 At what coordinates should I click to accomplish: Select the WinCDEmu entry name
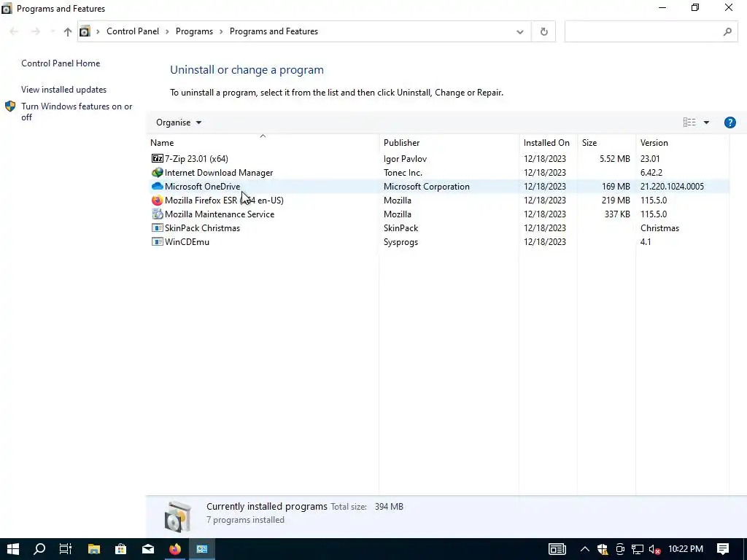tap(187, 241)
